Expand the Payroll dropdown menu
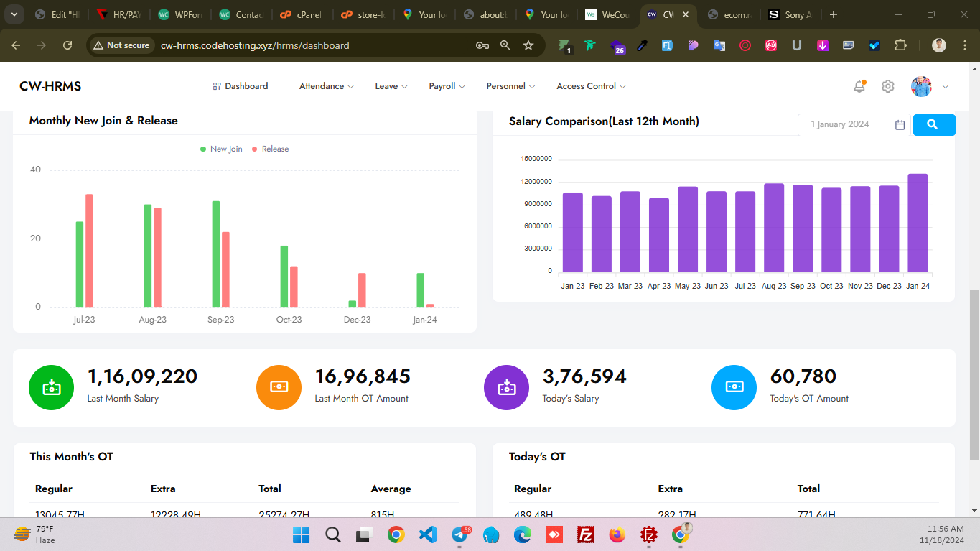 [447, 86]
